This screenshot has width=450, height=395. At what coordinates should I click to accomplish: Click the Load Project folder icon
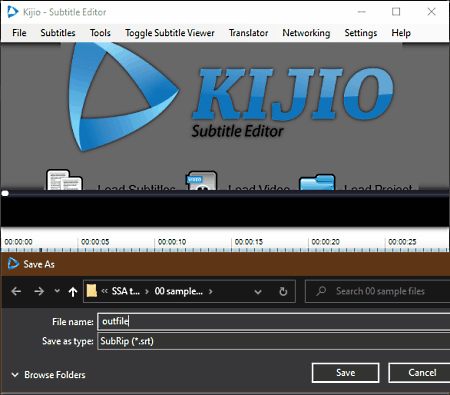click(317, 182)
